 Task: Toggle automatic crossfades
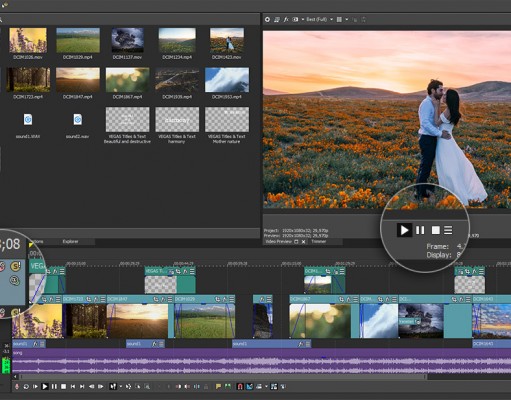coord(249,386)
